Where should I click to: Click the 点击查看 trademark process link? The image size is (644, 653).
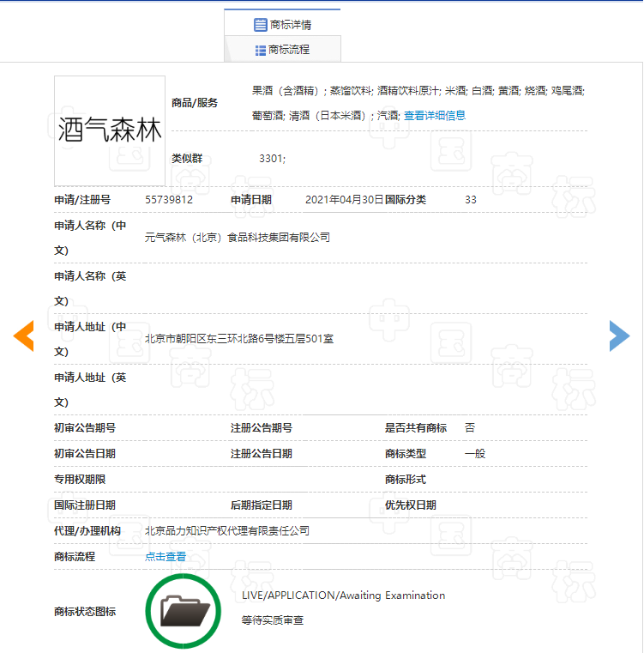pos(166,556)
